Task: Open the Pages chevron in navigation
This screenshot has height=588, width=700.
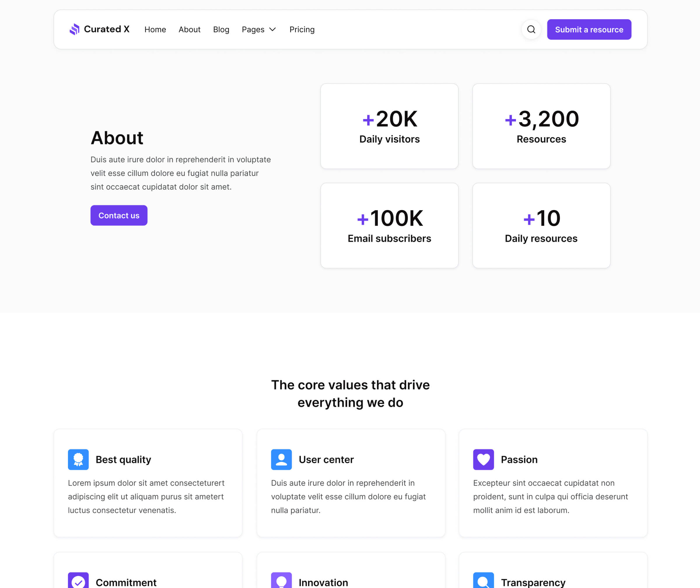Action: (x=273, y=29)
